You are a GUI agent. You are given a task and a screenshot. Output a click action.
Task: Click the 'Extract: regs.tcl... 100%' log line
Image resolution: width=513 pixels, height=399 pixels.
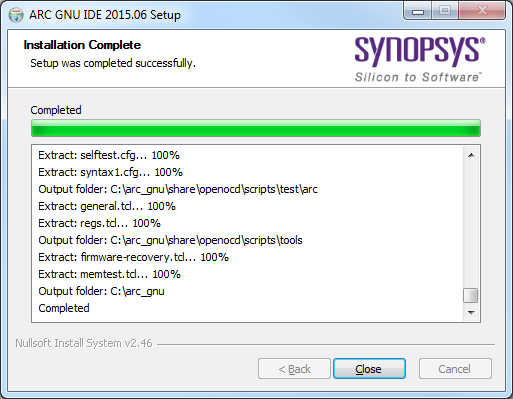99,223
